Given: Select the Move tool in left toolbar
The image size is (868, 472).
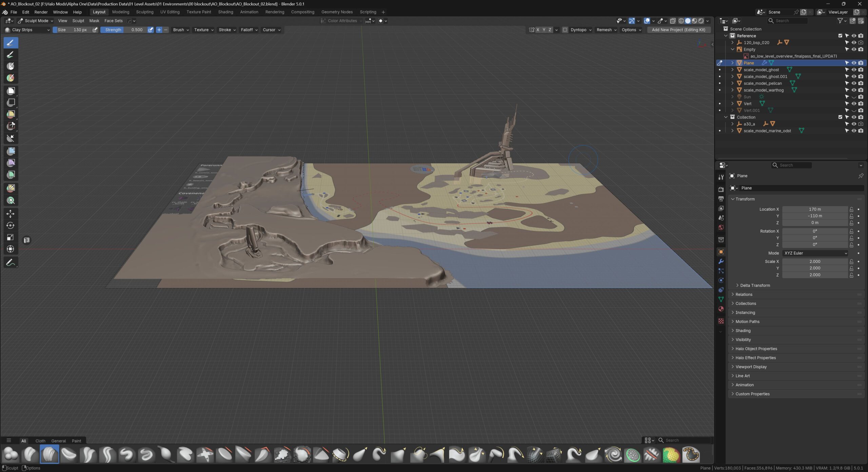Looking at the screenshot, I should pos(11,214).
